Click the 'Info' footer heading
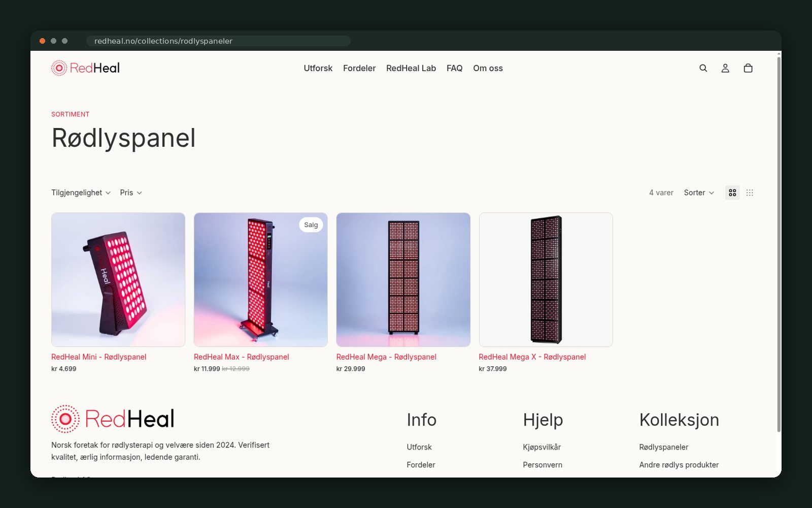Image resolution: width=812 pixels, height=508 pixels. (422, 420)
